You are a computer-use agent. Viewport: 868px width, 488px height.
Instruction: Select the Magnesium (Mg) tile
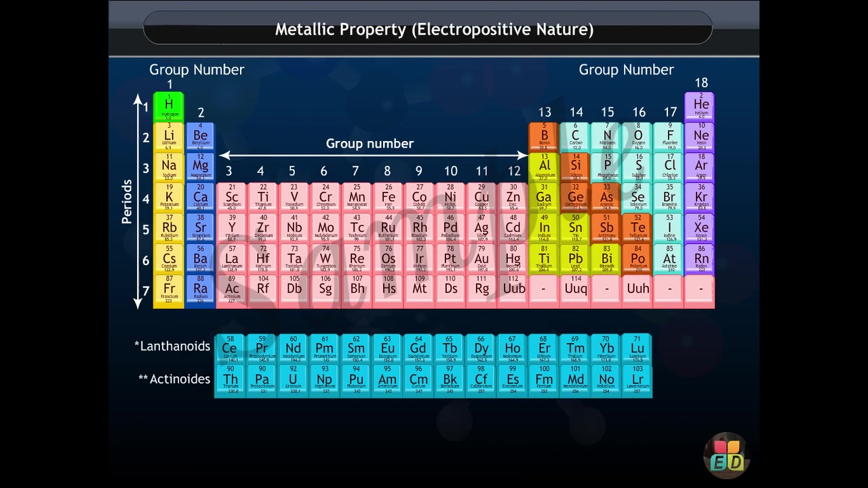[201, 167]
